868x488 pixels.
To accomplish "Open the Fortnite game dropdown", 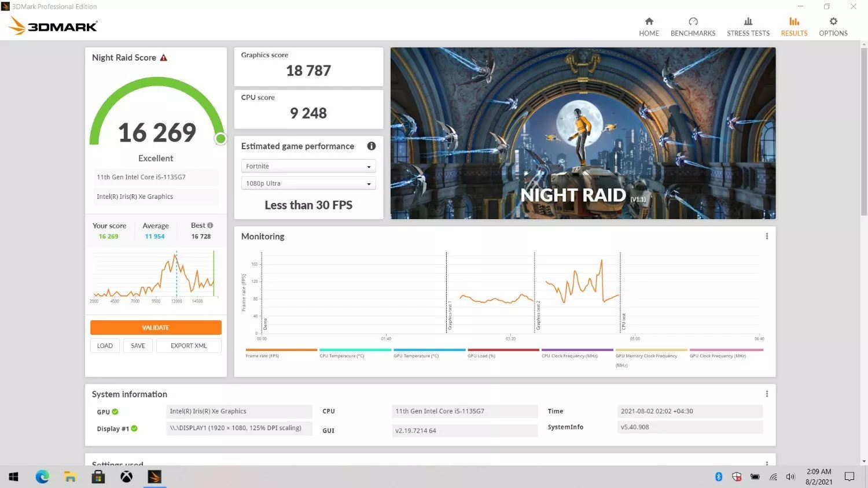I will point(308,167).
